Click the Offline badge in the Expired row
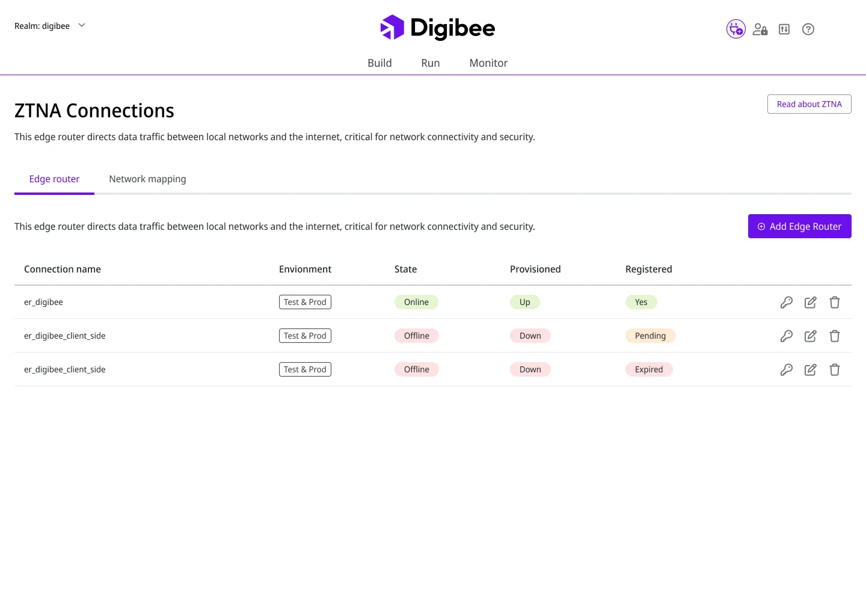 (x=417, y=369)
